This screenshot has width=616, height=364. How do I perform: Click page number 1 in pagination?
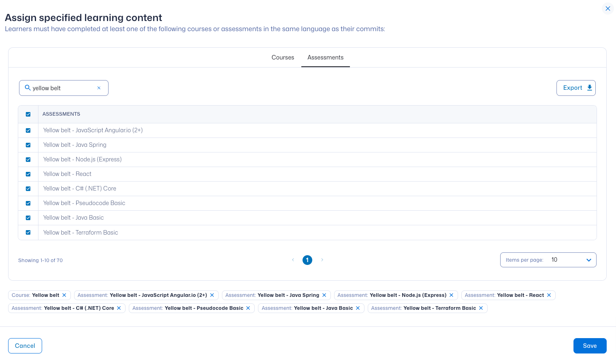(x=307, y=260)
